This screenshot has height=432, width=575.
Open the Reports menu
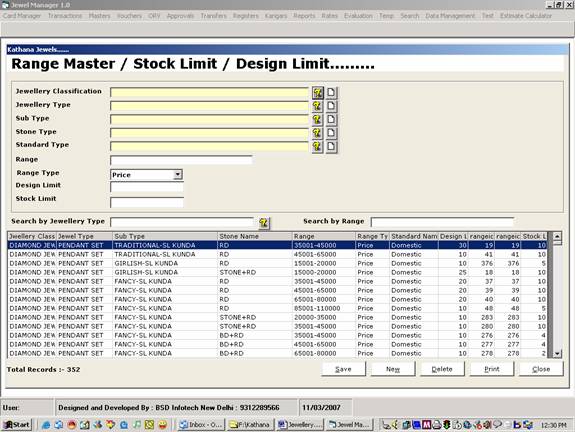tap(304, 16)
